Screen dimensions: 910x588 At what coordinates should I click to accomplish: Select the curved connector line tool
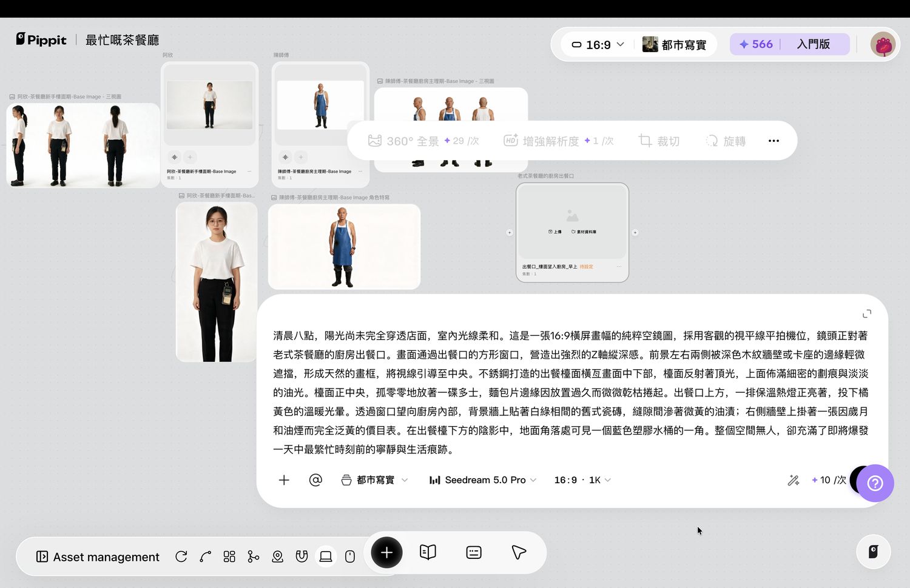point(205,556)
